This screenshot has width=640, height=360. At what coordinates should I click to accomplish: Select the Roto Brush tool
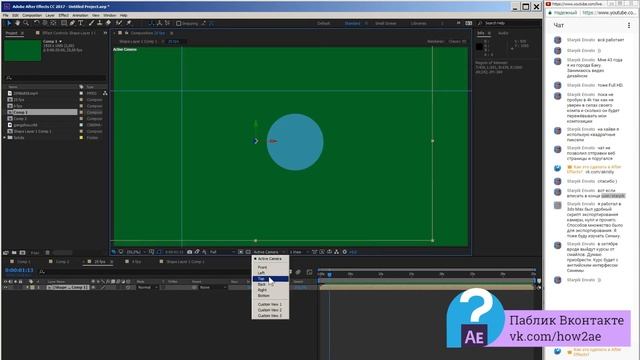[x=119, y=23]
